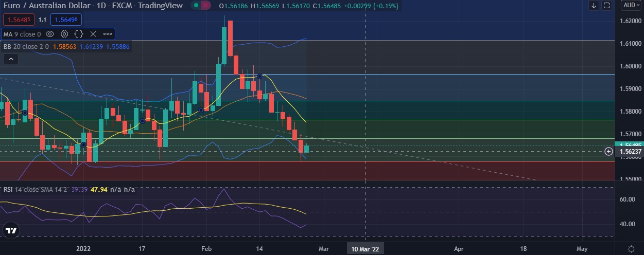644x255 pixels.
Task: Open the MA indicator more options menu
Action: (108, 34)
